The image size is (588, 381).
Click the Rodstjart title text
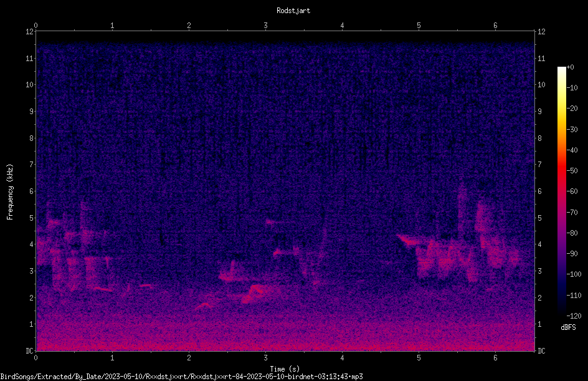coord(293,11)
